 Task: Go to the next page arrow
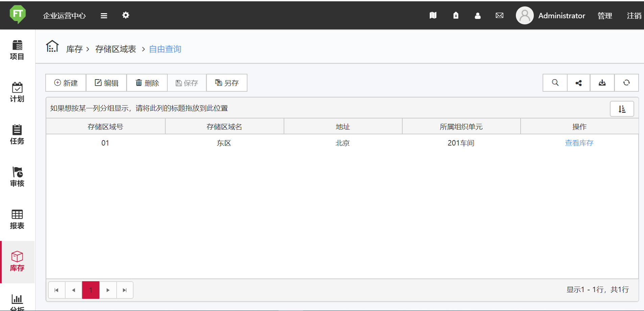point(108,290)
